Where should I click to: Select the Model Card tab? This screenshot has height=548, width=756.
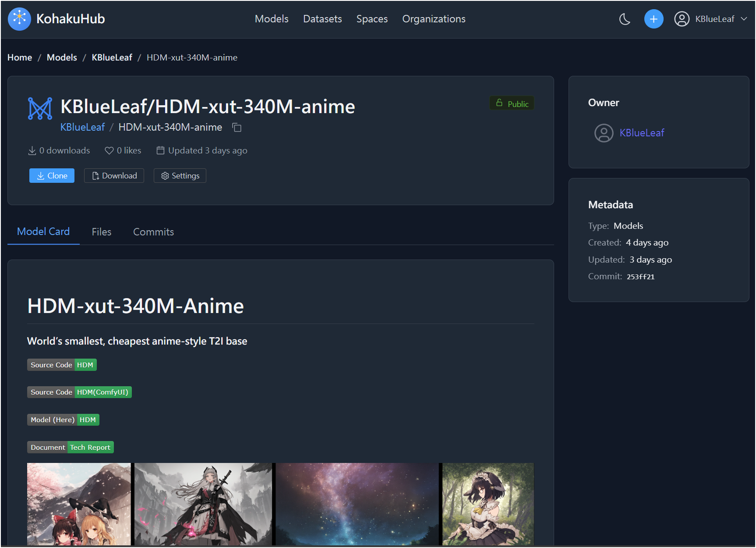[43, 231]
